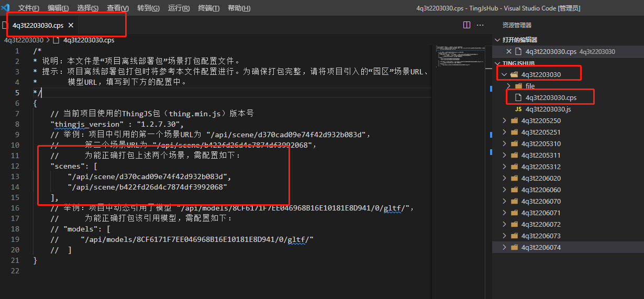644x299 pixels.
Task: Open the 查看(V) menu
Action: pos(118,8)
